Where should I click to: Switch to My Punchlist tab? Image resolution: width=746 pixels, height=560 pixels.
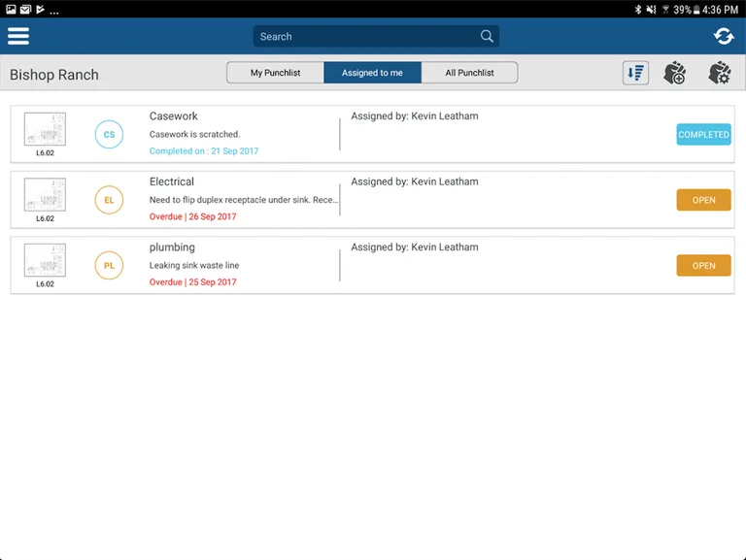coord(276,73)
